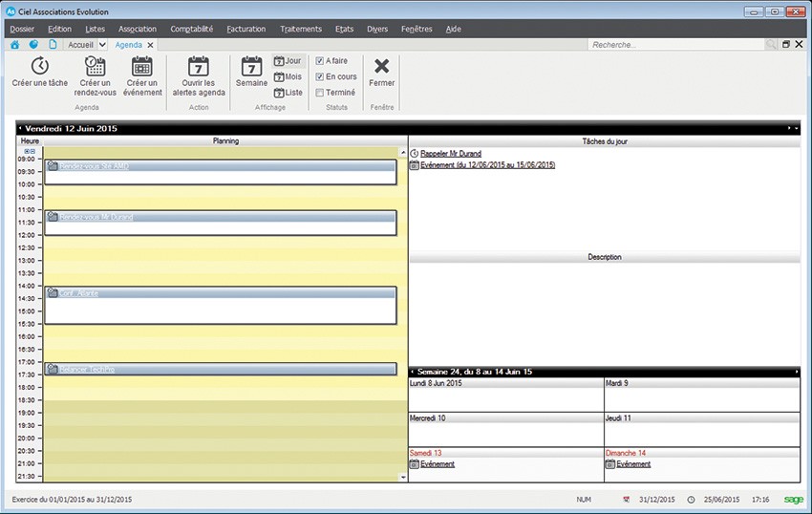The width and height of the screenshot is (812, 514).
Task: Expand the Accueil dropdown arrow
Action: pos(102,45)
